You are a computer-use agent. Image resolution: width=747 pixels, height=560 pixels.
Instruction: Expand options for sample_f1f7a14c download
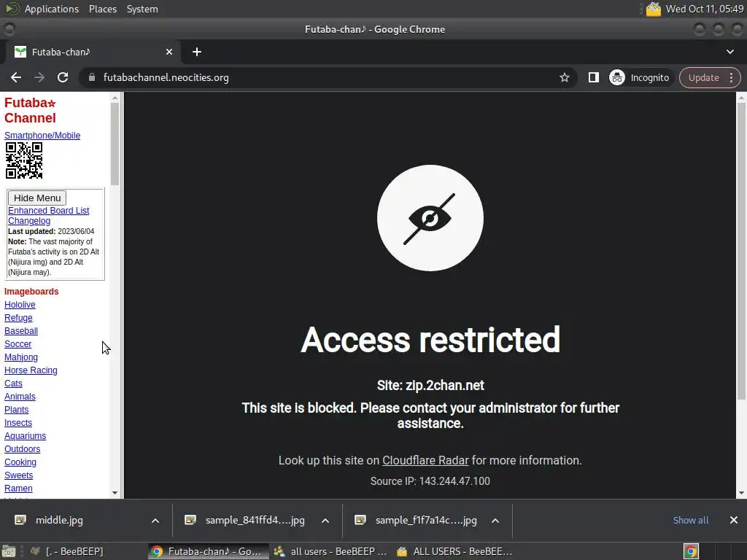[x=495, y=521]
